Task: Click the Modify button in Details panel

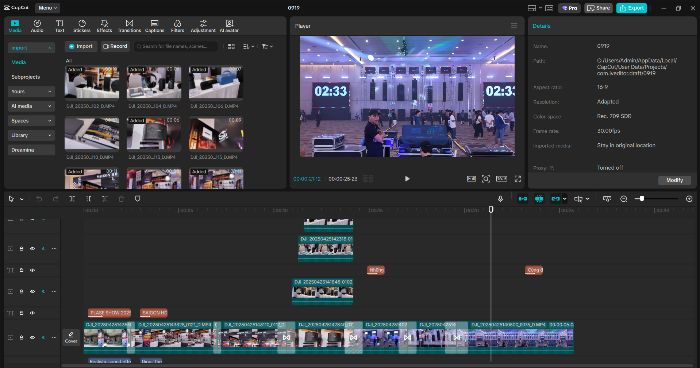Action: click(675, 180)
